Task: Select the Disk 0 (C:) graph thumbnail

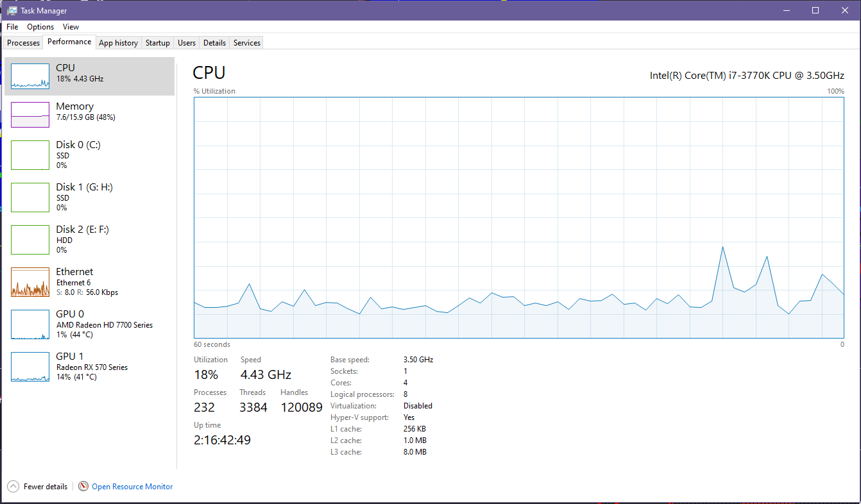Action: (x=30, y=155)
